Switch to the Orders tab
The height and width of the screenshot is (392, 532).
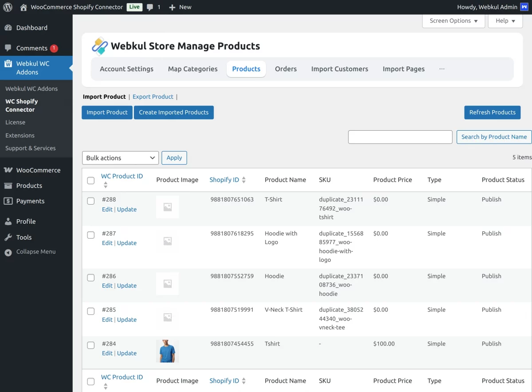pos(286,69)
